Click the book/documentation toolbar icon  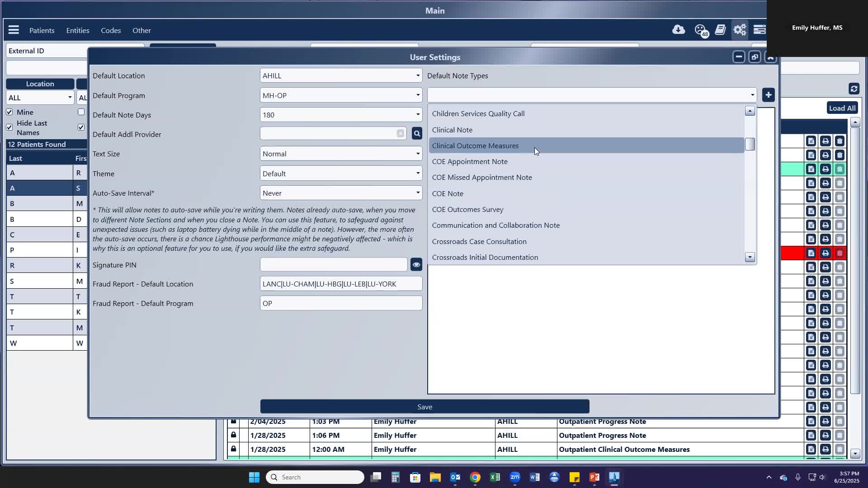(x=720, y=29)
